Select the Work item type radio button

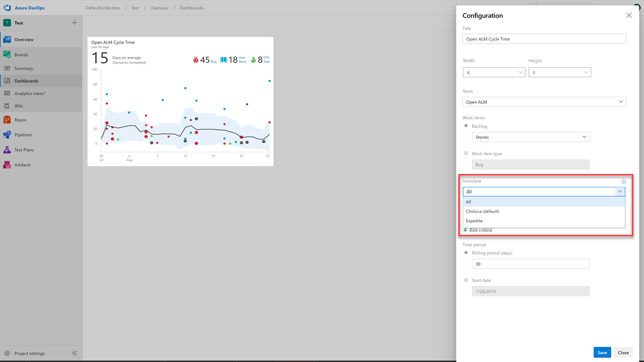point(466,153)
